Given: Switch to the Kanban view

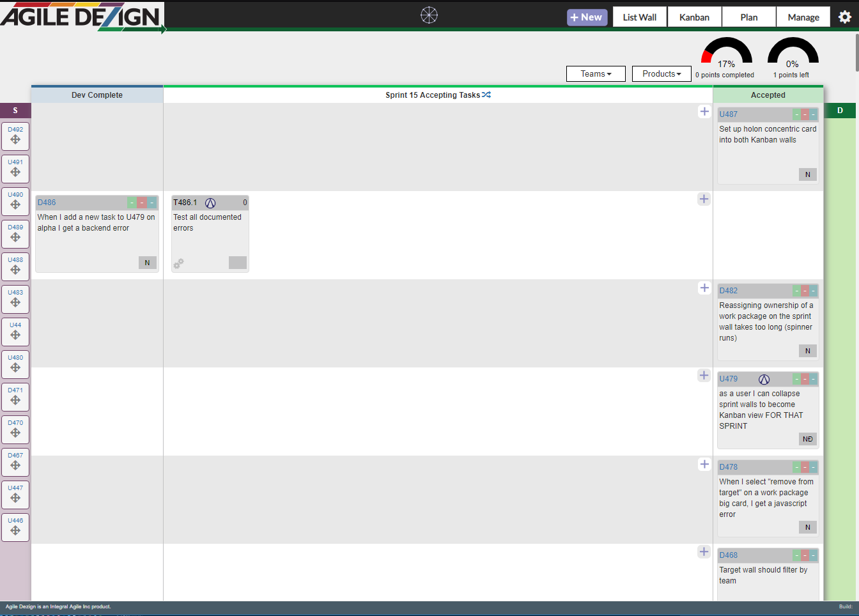Looking at the screenshot, I should [694, 17].
